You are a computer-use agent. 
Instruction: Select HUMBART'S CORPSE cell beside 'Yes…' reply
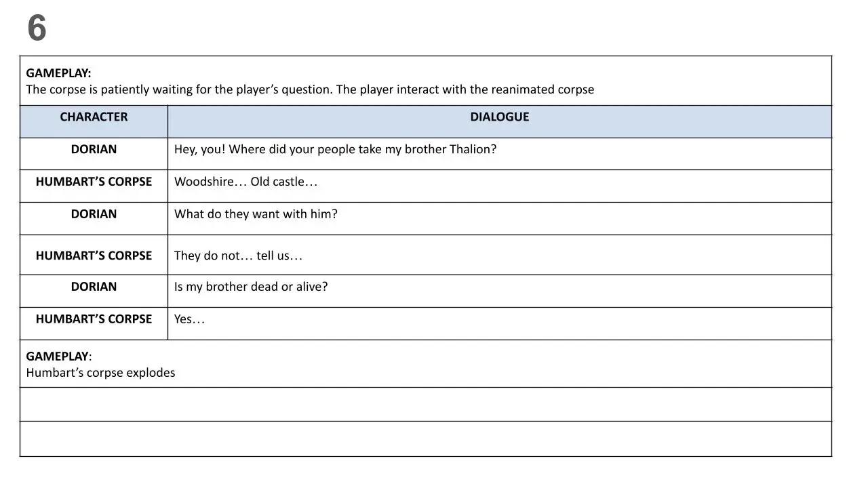[94, 319]
